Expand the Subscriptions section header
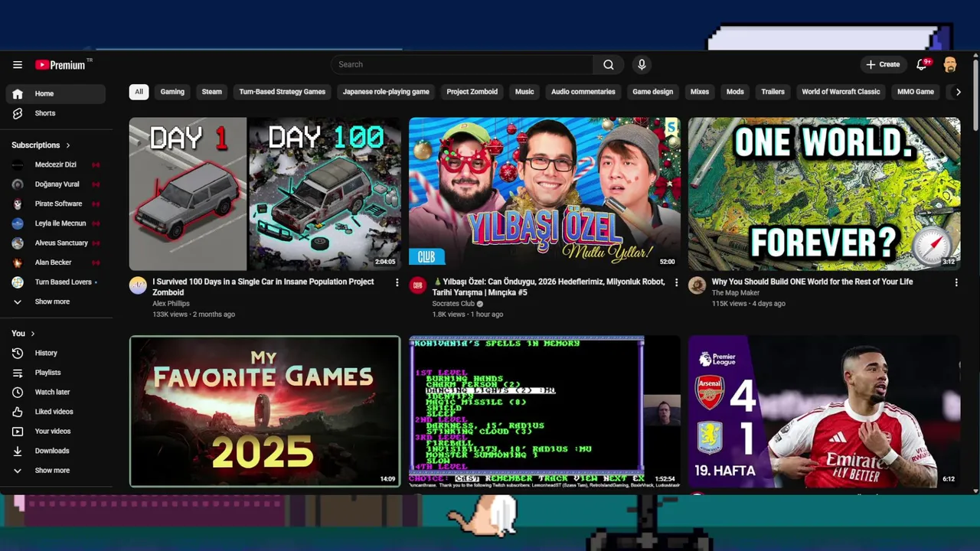 click(41, 145)
